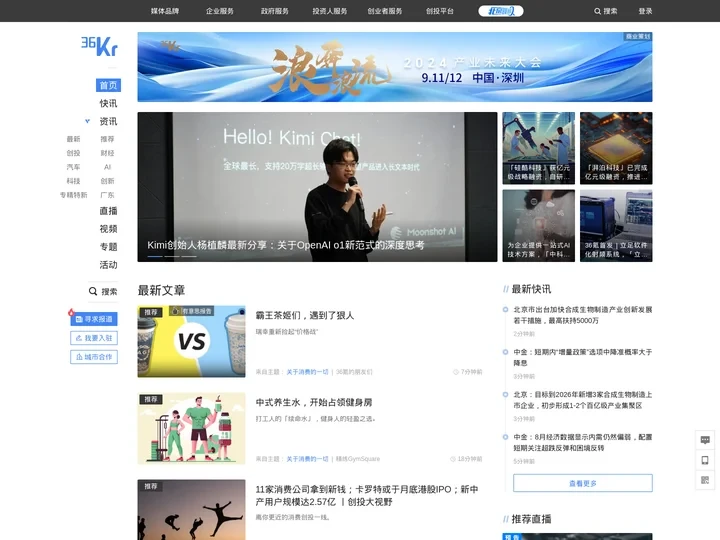Select the 财经 news subcategory
This screenshot has height=540, width=720.
(x=107, y=153)
